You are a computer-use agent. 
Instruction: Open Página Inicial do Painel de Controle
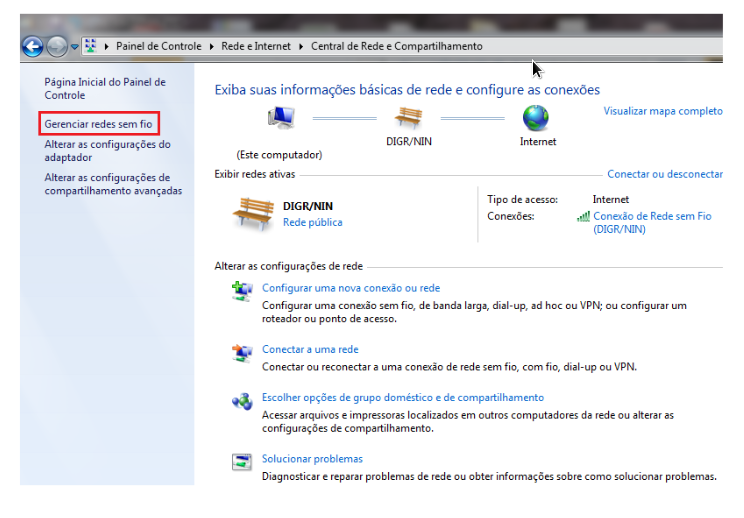point(105,89)
